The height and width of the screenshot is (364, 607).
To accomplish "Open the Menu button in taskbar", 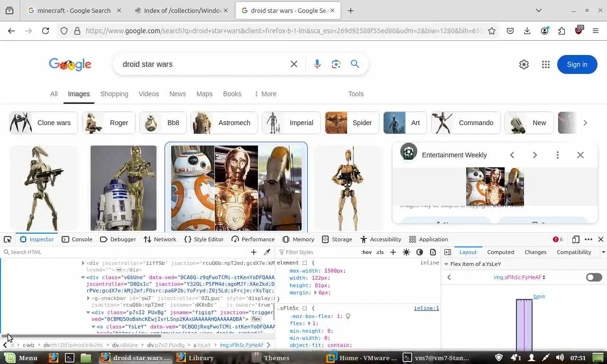I will pos(21,358).
